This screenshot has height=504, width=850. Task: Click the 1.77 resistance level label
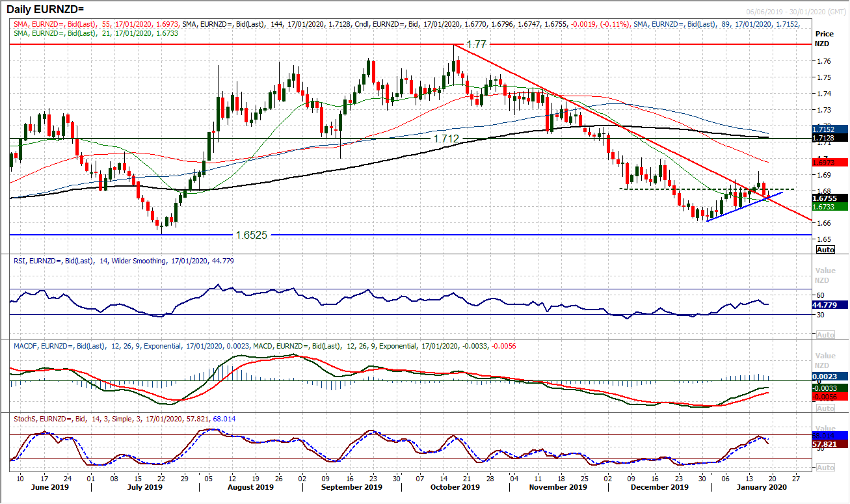[x=475, y=46]
